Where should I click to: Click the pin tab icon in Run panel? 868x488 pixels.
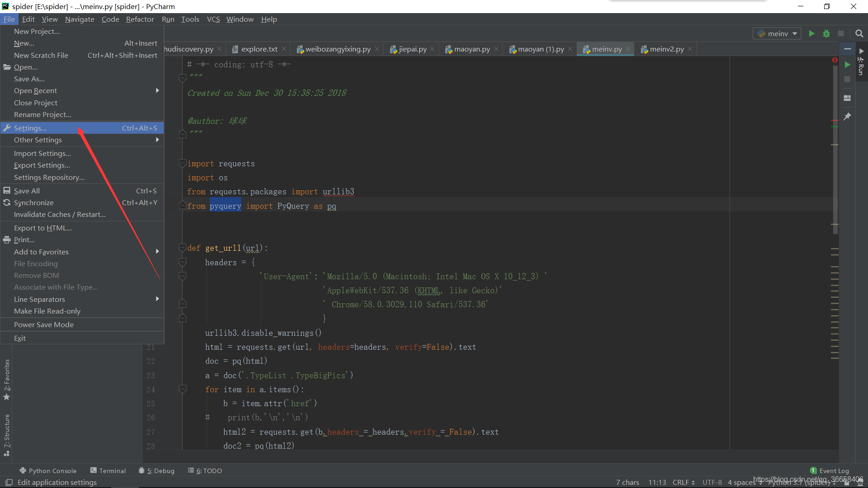847,117
